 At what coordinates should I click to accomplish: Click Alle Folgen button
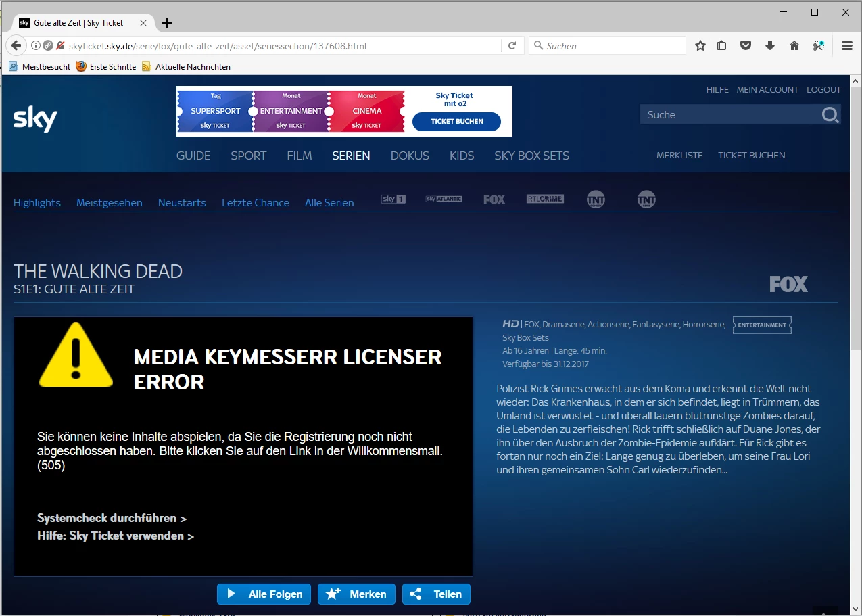tap(264, 594)
